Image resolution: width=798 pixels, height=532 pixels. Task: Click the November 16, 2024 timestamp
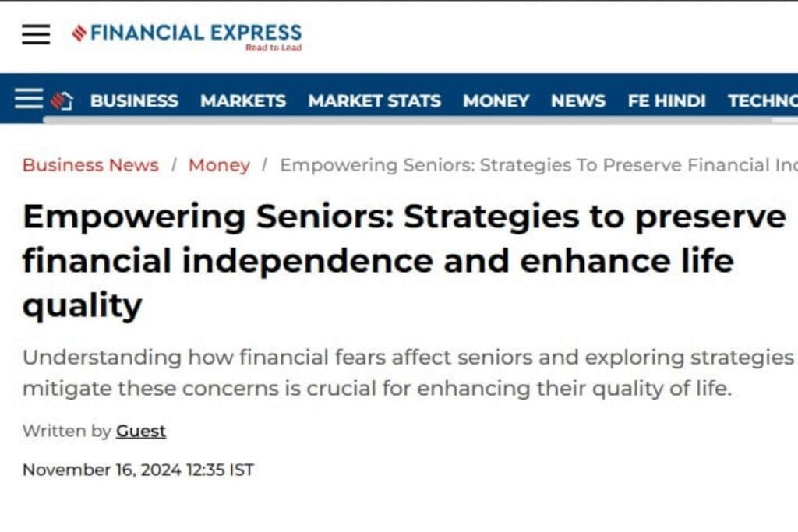pos(138,470)
